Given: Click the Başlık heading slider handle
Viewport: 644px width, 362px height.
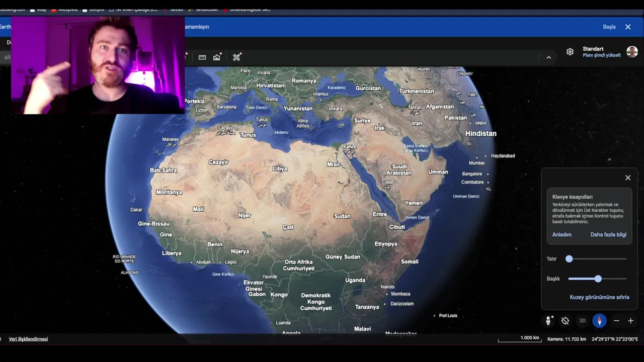Looking at the screenshot, I should (598, 279).
